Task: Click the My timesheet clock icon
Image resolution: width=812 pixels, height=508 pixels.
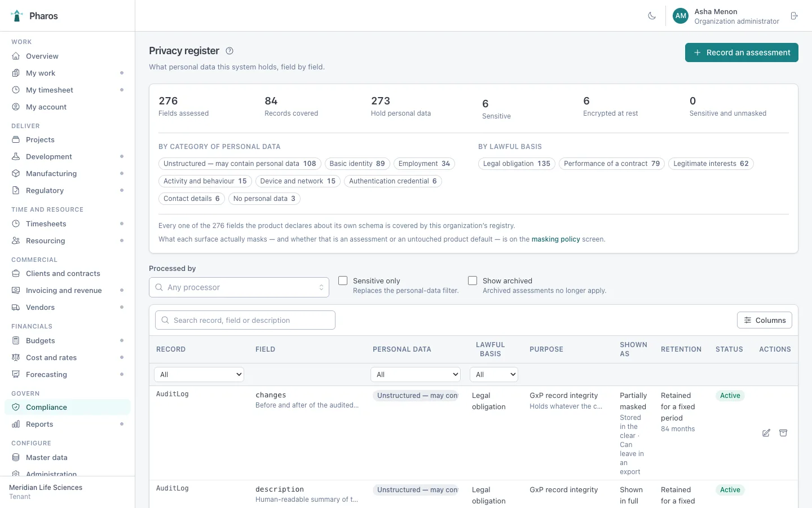Action: coord(16,90)
